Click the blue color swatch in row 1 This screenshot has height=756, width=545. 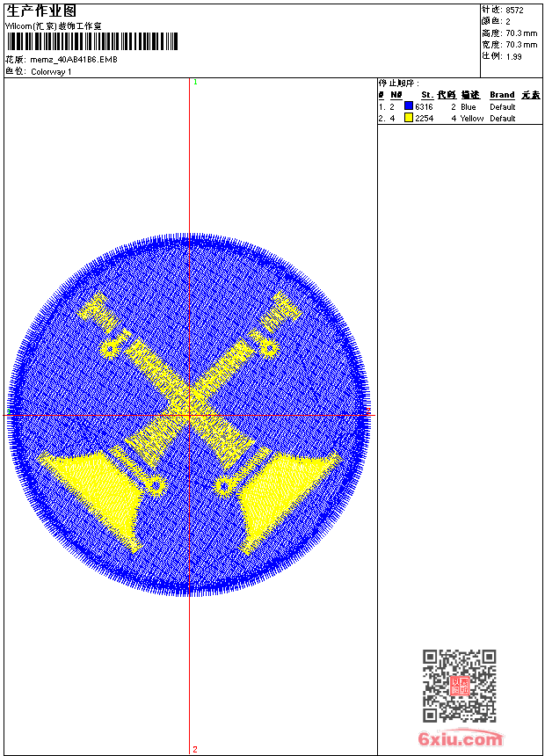point(409,106)
